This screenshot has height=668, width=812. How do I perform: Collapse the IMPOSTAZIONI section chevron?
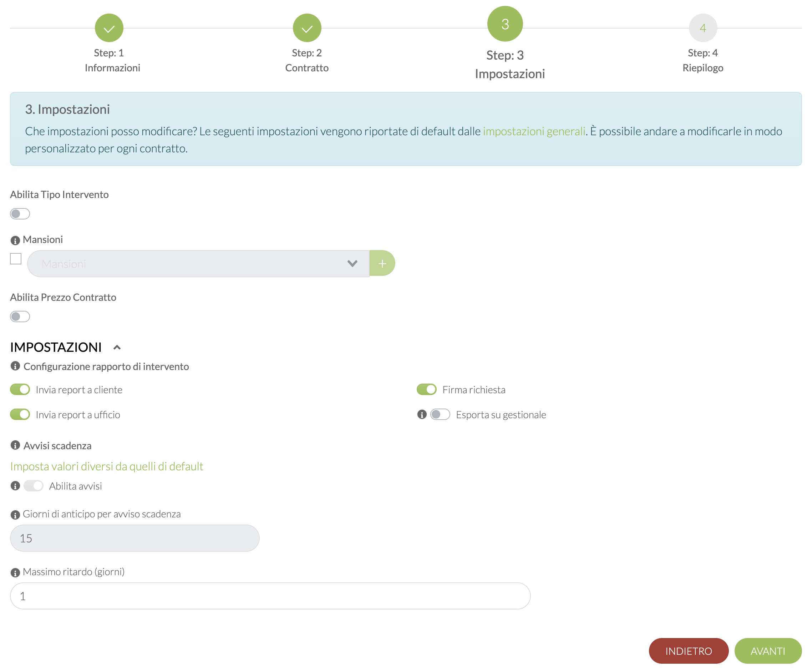(x=117, y=348)
